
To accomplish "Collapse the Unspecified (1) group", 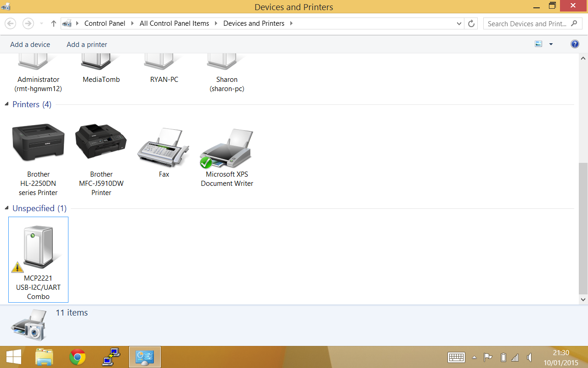I will point(7,208).
